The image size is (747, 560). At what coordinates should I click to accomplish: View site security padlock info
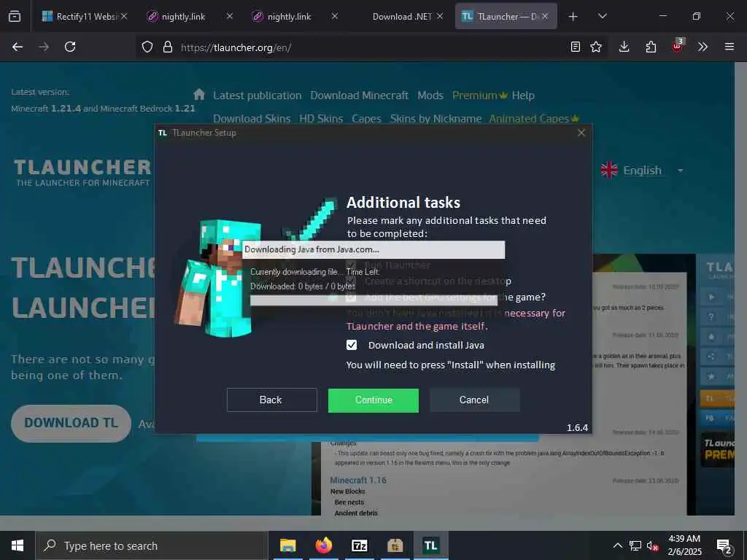click(167, 47)
